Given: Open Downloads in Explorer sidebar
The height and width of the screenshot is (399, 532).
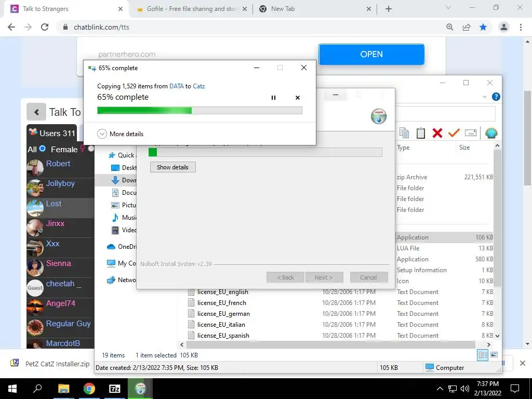Looking at the screenshot, I should (x=124, y=180).
